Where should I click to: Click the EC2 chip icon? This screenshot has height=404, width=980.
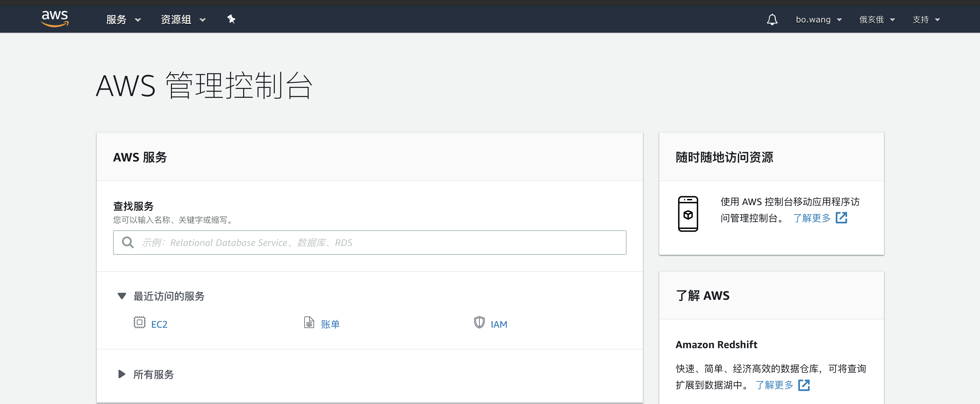139,323
